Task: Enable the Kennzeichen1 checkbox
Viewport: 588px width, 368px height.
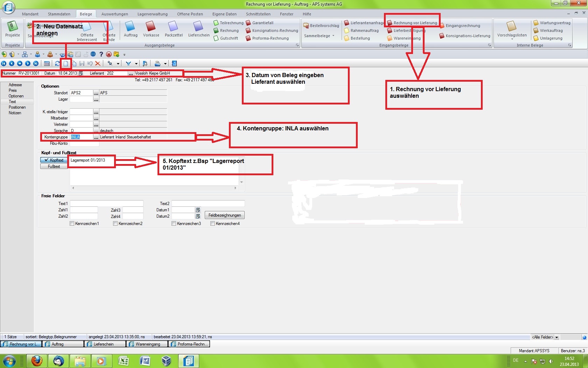Action: coord(72,224)
